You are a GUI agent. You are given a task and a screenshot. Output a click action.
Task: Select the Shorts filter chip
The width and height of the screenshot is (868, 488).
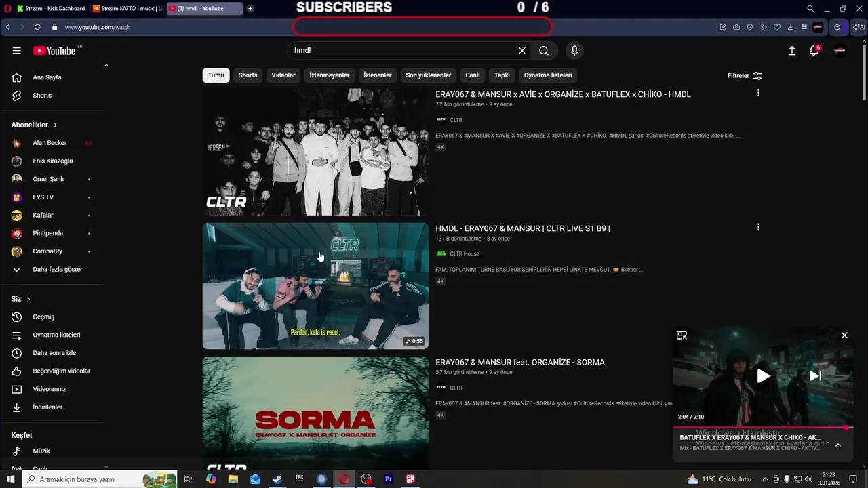(248, 75)
